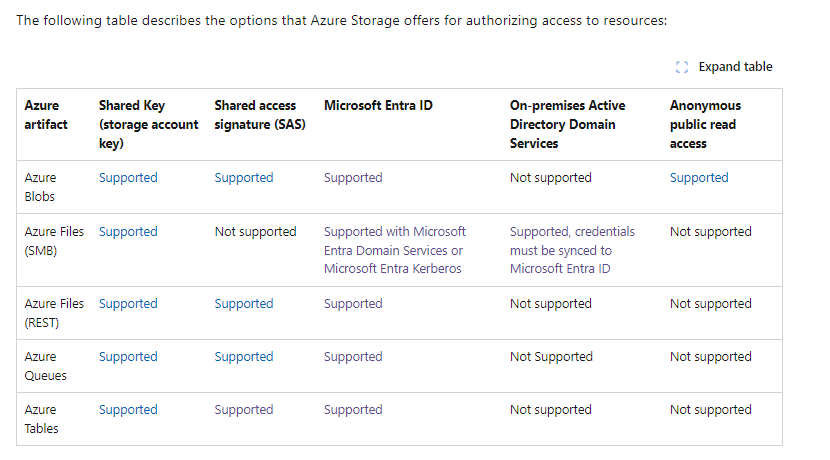
Task: Open Azure Blobs Microsoft Entra ID Supported link
Action: coord(353,177)
